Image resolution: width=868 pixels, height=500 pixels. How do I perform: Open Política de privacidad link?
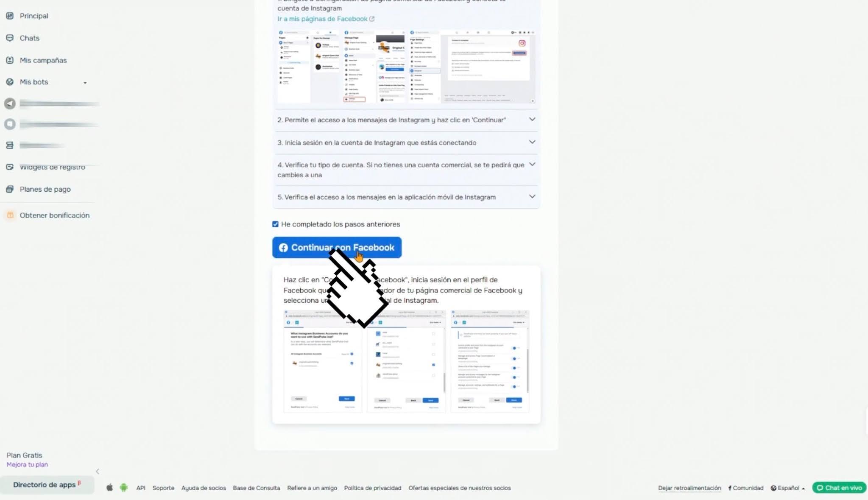tap(373, 488)
